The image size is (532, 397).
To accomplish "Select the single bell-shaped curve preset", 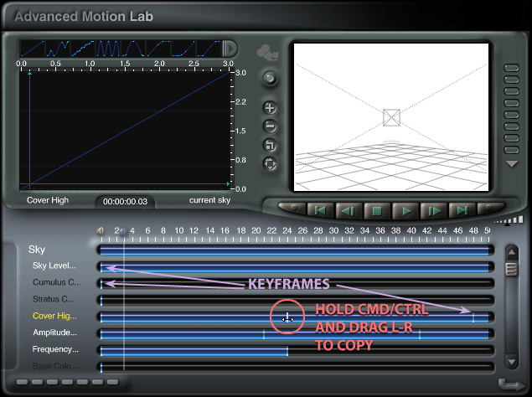I will tap(133, 49).
